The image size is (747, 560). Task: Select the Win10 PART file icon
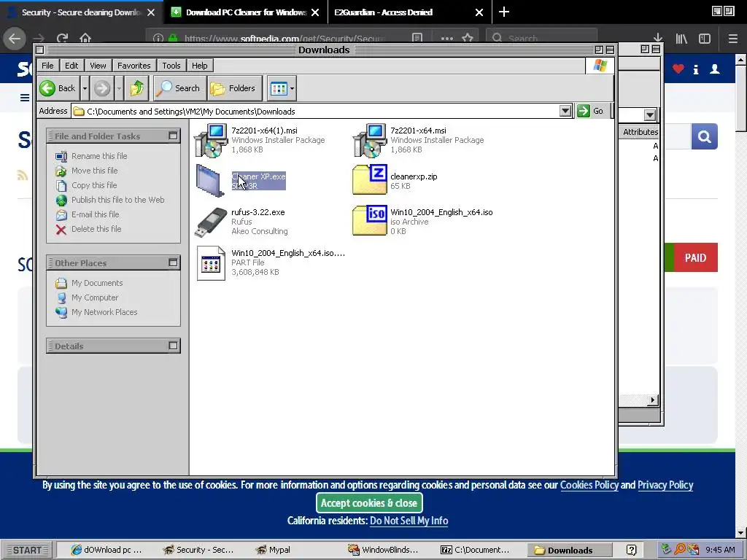[211, 262]
